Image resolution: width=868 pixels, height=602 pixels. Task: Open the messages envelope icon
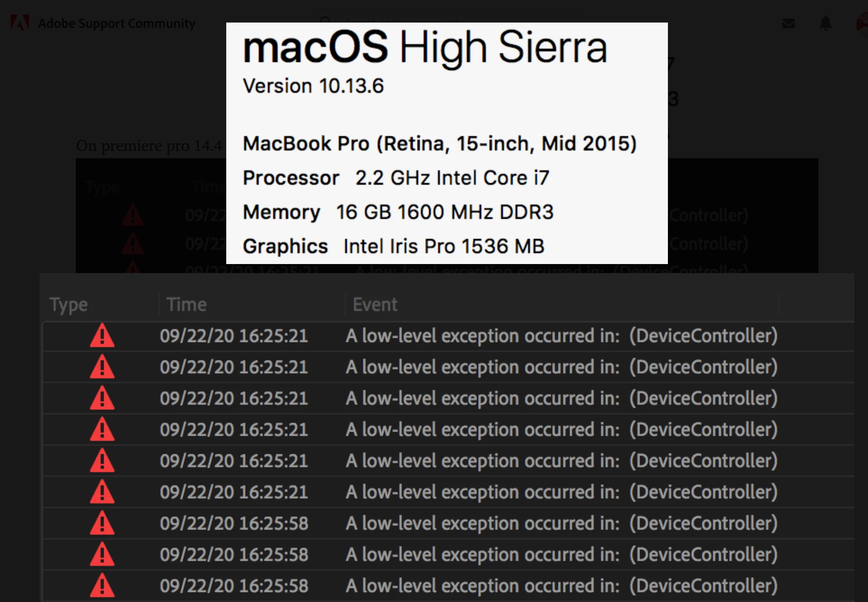click(x=788, y=23)
